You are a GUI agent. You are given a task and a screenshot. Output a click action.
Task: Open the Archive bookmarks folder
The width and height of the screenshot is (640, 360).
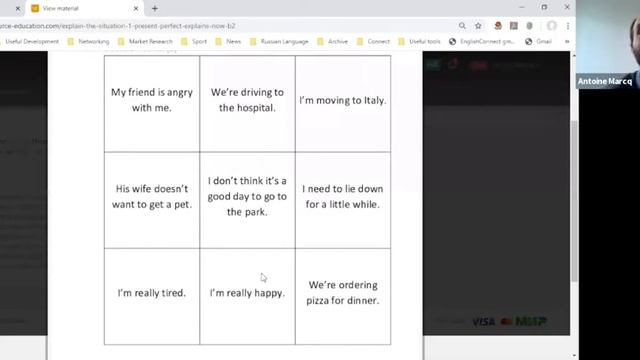tap(333, 42)
